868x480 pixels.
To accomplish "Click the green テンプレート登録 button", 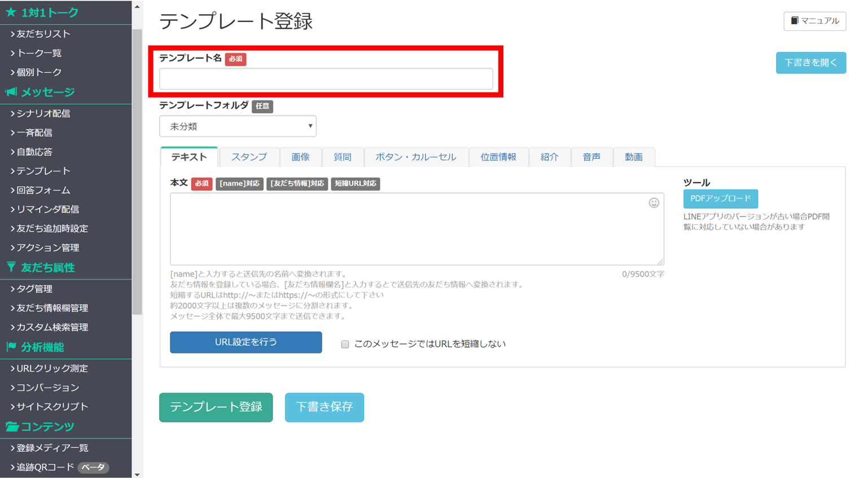I will 216,407.
